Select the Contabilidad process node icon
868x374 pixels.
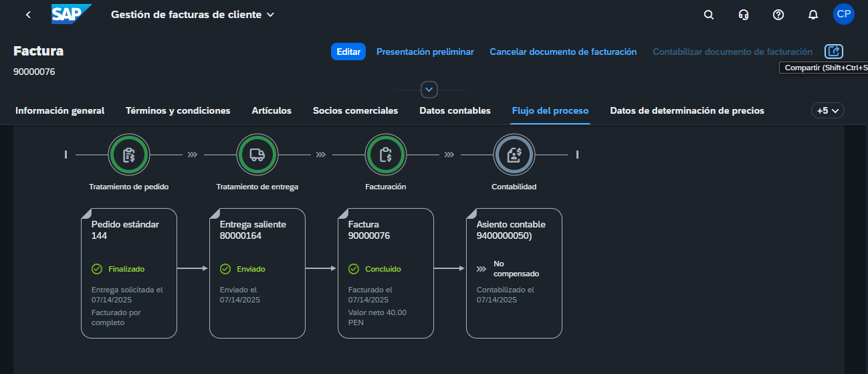[514, 155]
